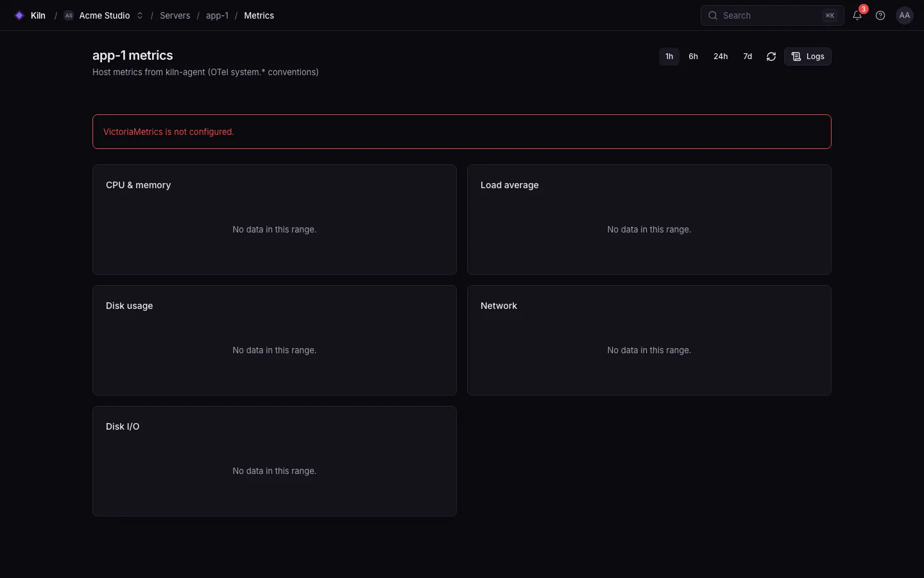Focus the Search input field
This screenshot has height=578, width=924.
772,15
